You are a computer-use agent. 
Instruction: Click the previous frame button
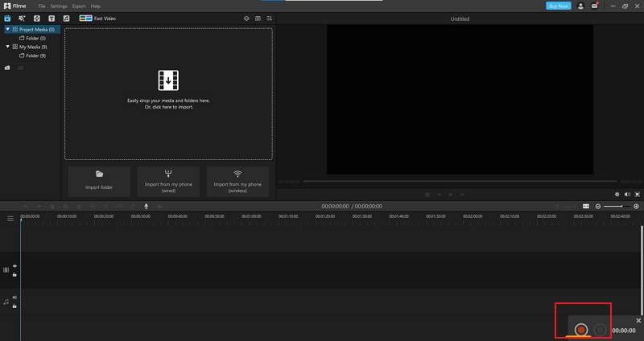(439, 195)
